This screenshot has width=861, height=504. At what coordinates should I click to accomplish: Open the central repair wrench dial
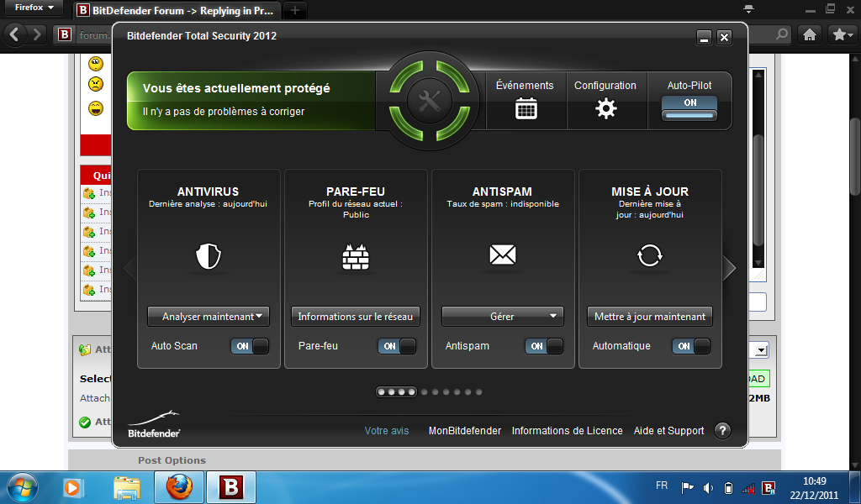pyautogui.click(x=430, y=101)
